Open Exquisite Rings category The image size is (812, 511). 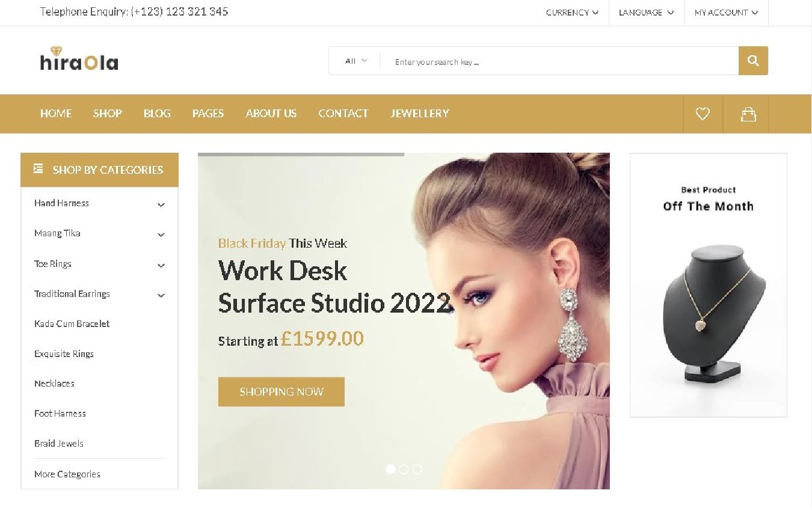[x=64, y=353]
